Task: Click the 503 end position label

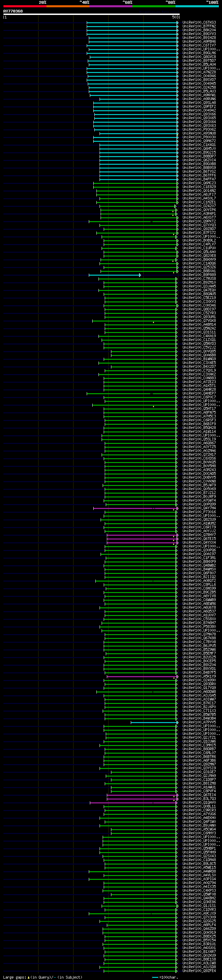Action: (175, 17)
